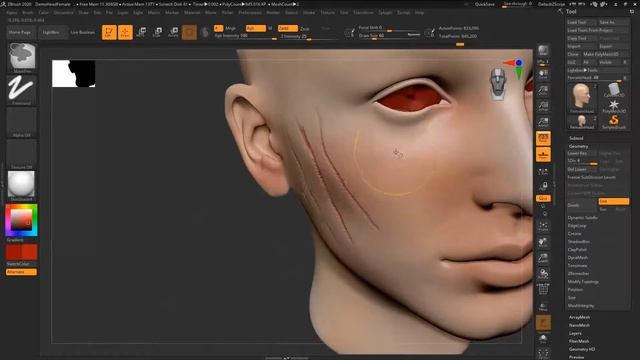The image size is (640, 360).
Task: Toggle Xyz rotation mode
Action: pos(543,198)
